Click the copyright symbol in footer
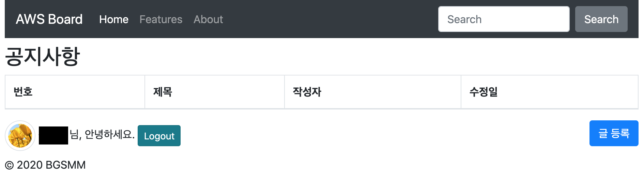Viewport: 644px width, 187px height. [10, 165]
